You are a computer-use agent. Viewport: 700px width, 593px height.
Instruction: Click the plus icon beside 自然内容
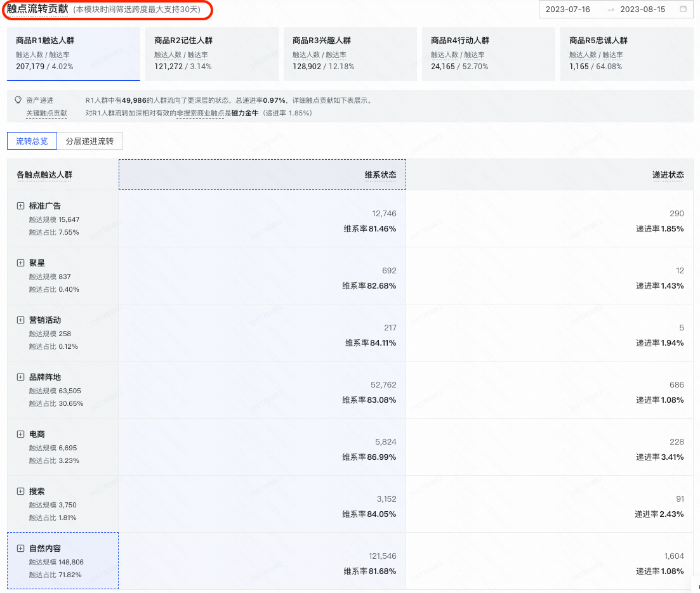20,549
